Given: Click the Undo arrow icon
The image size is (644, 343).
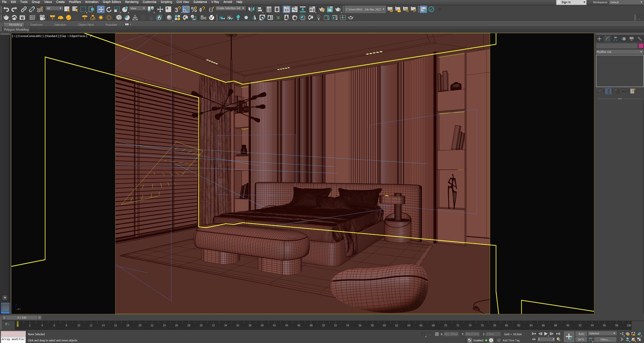Looking at the screenshot, I should click(6, 9).
